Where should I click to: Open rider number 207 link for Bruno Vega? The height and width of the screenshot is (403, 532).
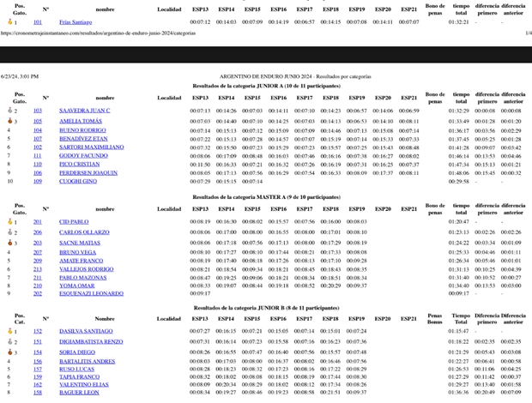(x=37, y=252)
